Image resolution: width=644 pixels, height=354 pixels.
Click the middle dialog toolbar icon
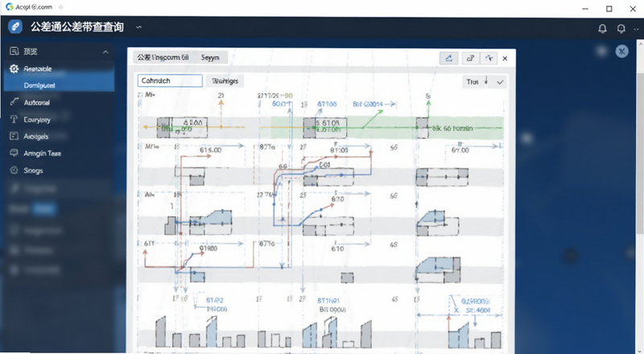coord(470,58)
